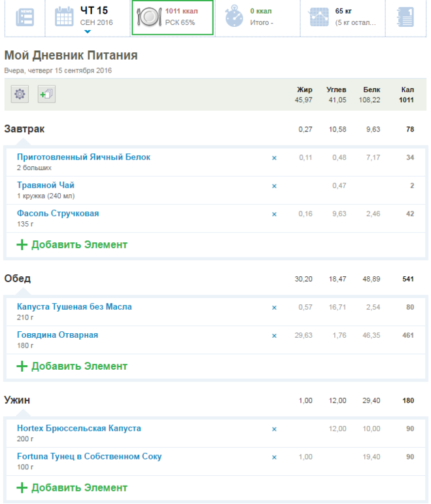Open diary settings gear icon
This screenshot has width=431, height=504.
(20, 94)
